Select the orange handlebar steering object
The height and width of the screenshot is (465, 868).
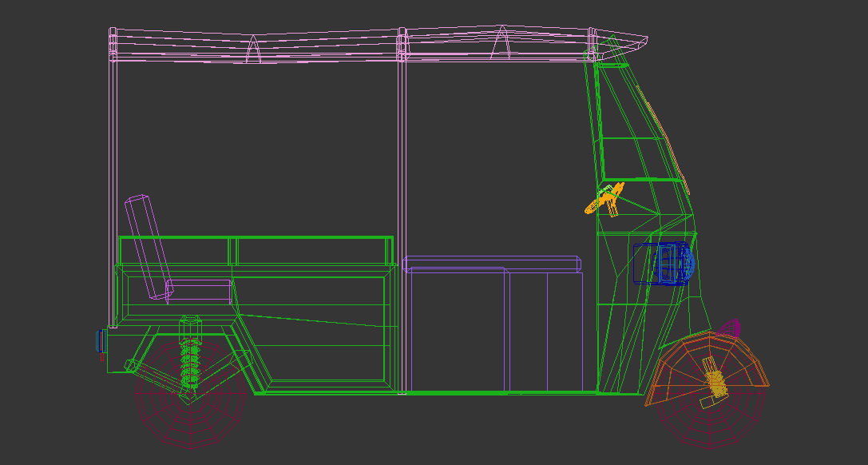coord(604,199)
